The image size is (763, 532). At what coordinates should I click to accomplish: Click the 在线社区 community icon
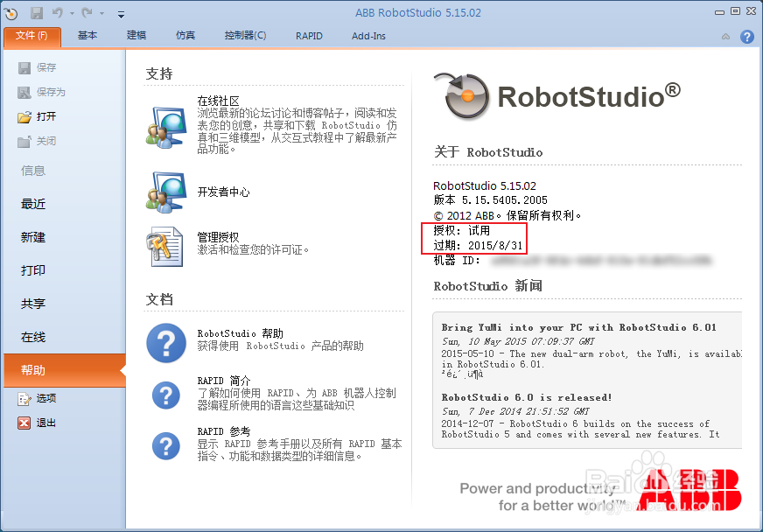coord(166,128)
